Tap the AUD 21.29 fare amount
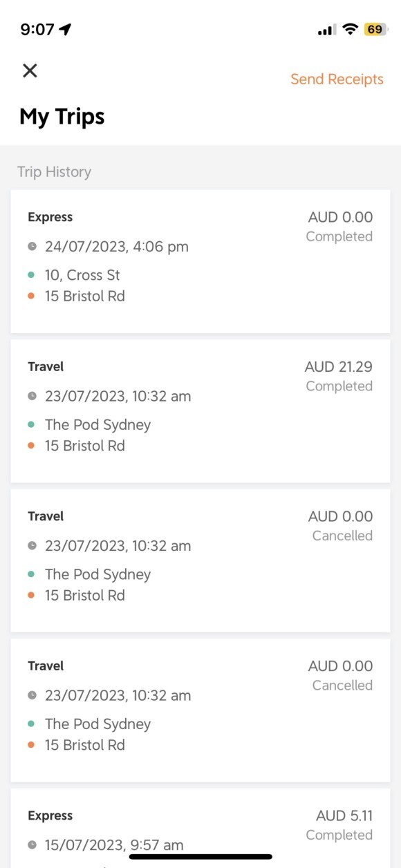The width and height of the screenshot is (401, 868). 338,367
